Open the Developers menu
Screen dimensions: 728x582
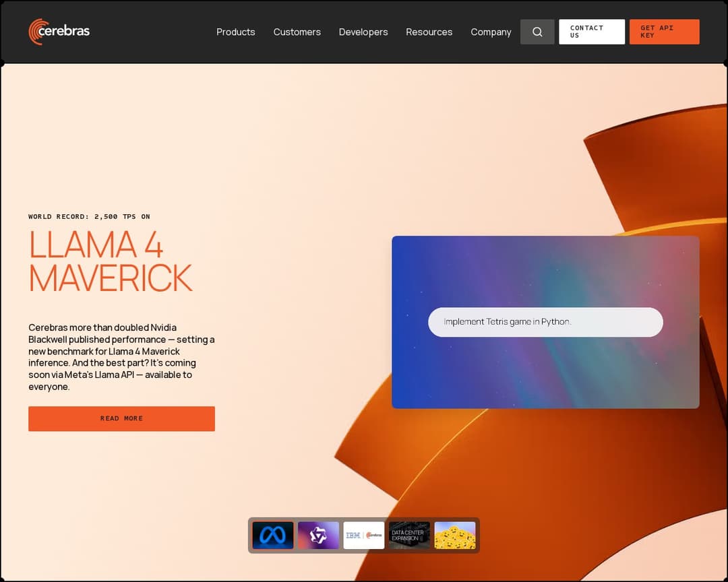(x=363, y=32)
